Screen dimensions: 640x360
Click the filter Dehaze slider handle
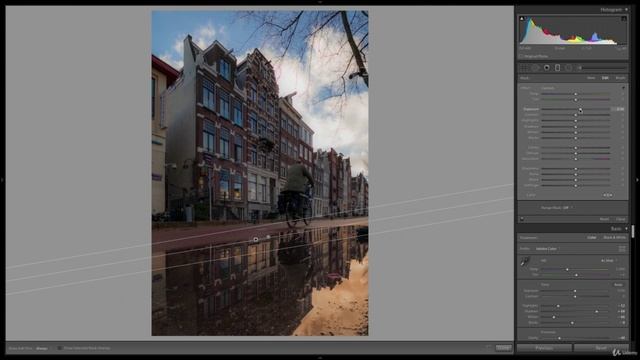point(576,153)
